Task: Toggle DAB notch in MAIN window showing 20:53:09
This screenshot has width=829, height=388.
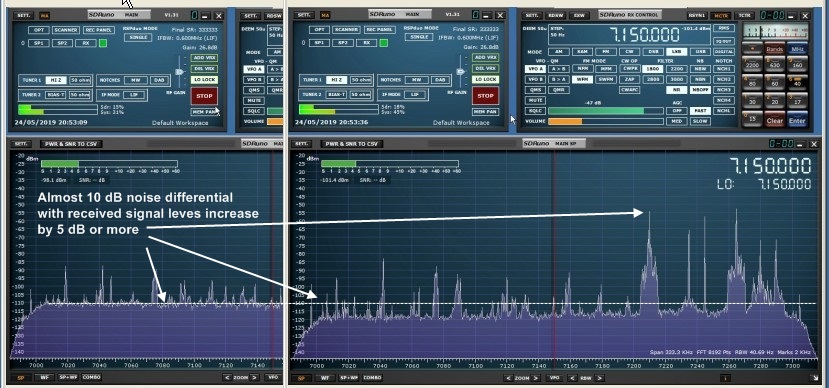Action: [159, 80]
